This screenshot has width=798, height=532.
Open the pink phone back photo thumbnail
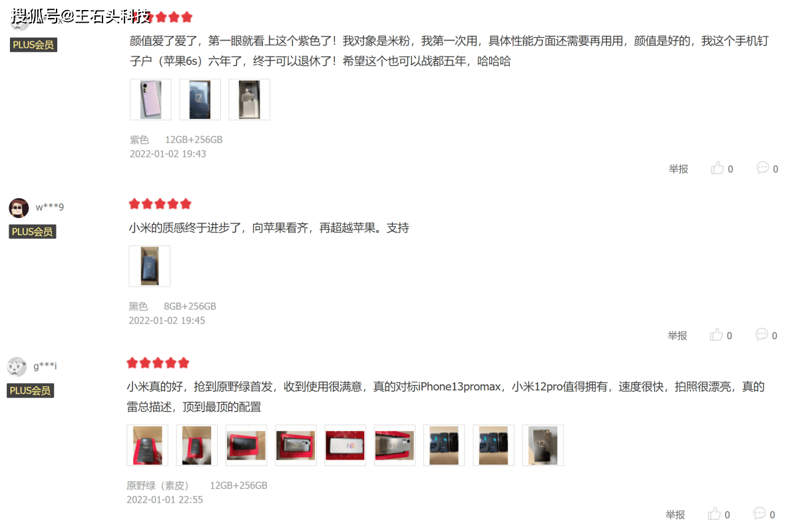pyautogui.click(x=150, y=100)
